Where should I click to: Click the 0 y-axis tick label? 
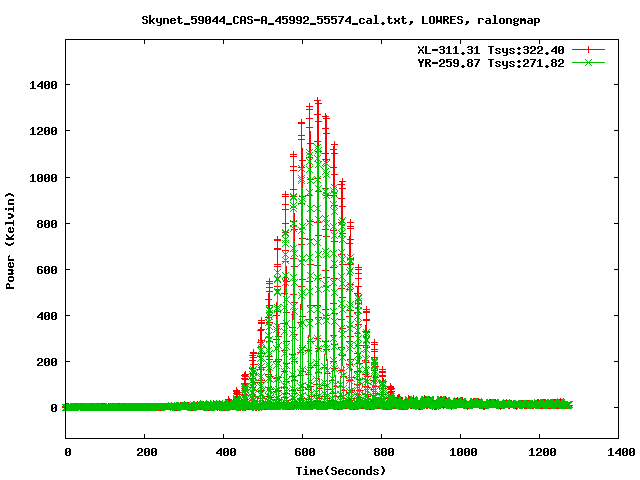point(54,408)
